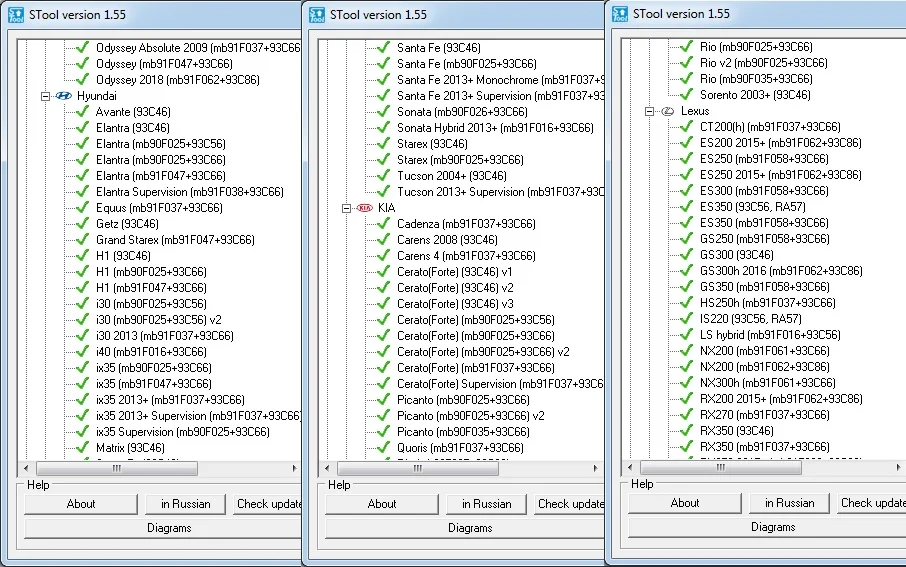Select Rio v2 (mb90F025+93C66) entry
The height and width of the screenshot is (567, 906).
pyautogui.click(x=764, y=62)
